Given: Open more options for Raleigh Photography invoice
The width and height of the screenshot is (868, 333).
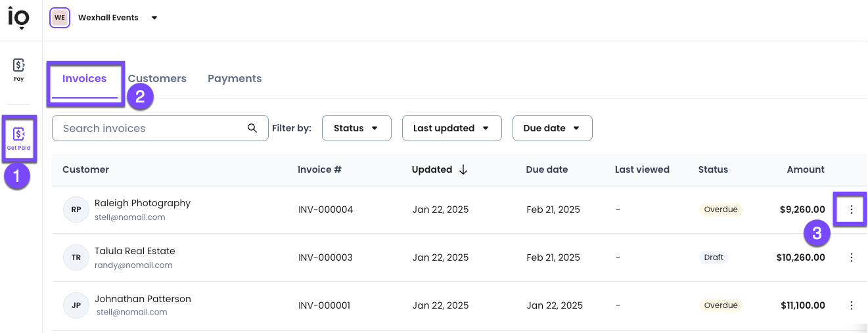Looking at the screenshot, I should 852,210.
